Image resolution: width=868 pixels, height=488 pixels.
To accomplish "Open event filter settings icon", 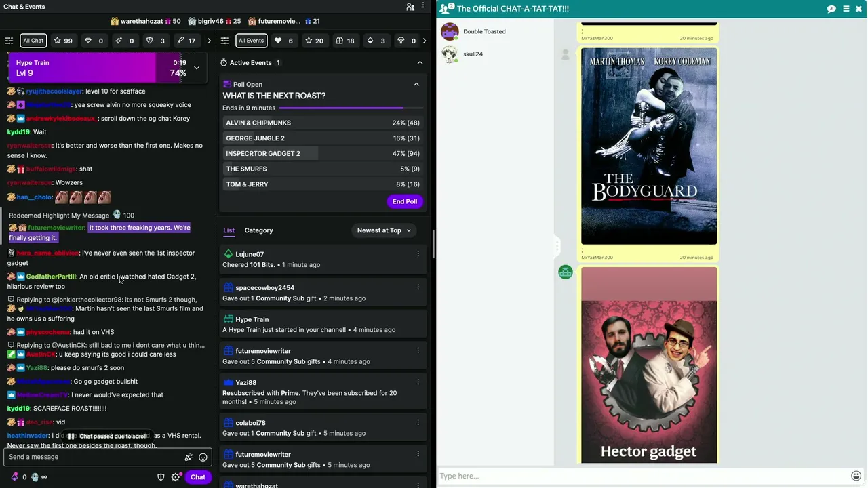I will (224, 41).
